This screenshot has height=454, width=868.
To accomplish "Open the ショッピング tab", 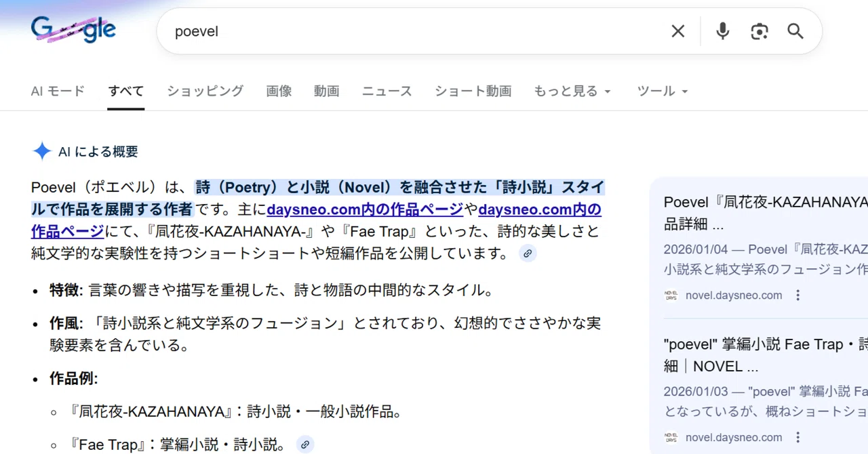I will point(205,91).
